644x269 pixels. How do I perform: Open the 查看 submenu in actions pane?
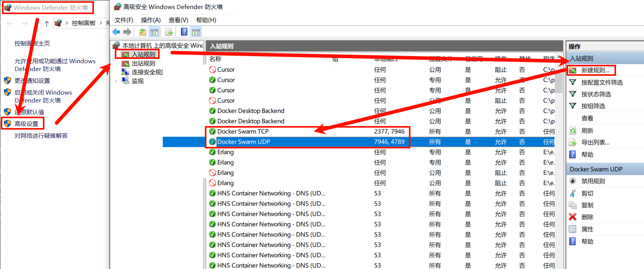point(587,119)
